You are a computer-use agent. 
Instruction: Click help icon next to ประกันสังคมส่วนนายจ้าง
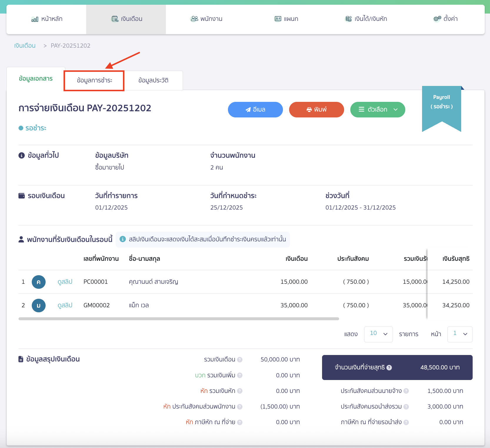click(406, 391)
